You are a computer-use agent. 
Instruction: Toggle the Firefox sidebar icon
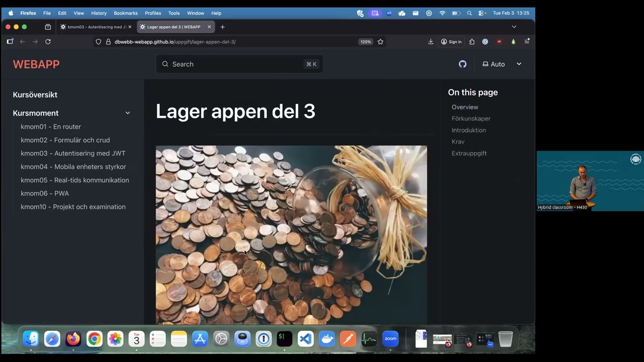point(10,42)
